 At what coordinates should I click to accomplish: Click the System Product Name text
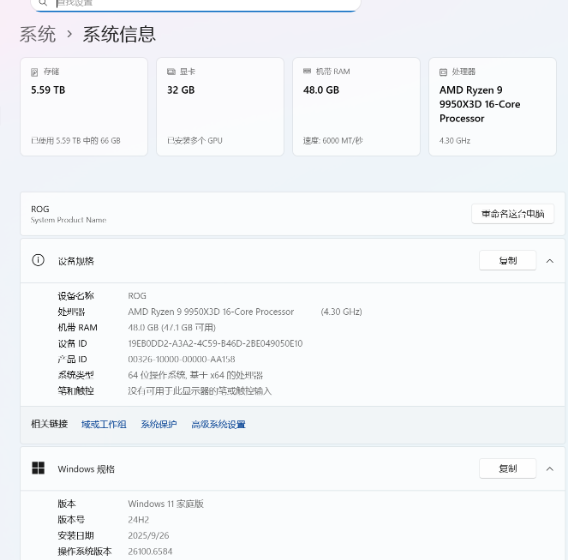68,220
